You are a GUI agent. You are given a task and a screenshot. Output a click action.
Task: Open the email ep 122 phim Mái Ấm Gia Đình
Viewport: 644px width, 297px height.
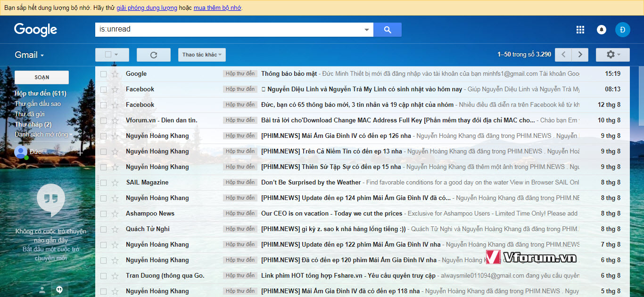(362, 245)
